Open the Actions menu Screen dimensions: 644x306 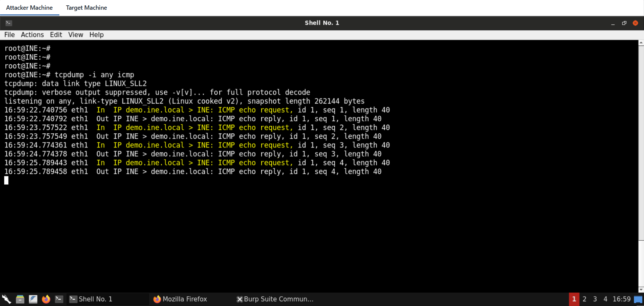coord(32,35)
